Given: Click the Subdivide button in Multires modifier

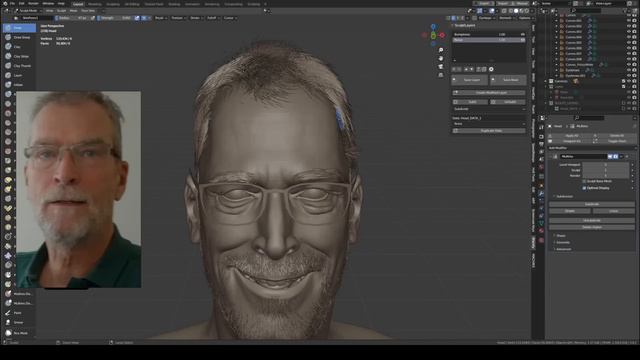Looking at the screenshot, I should 592,204.
